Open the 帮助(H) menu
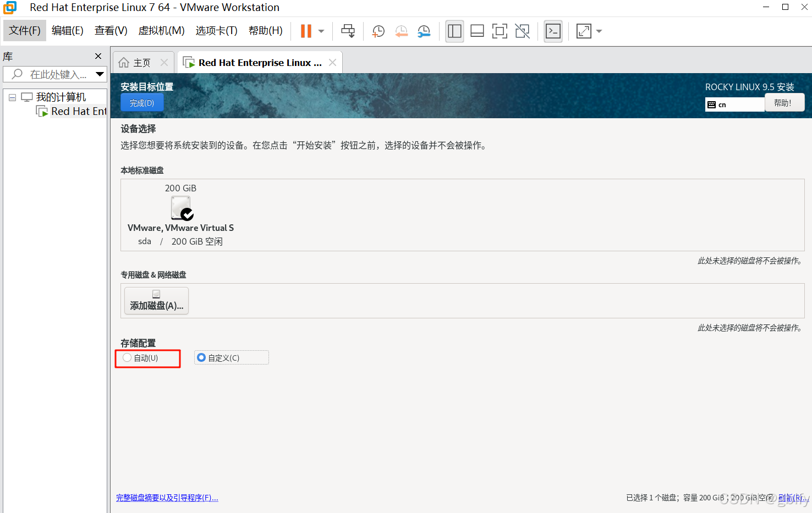812x513 pixels. pyautogui.click(x=265, y=31)
